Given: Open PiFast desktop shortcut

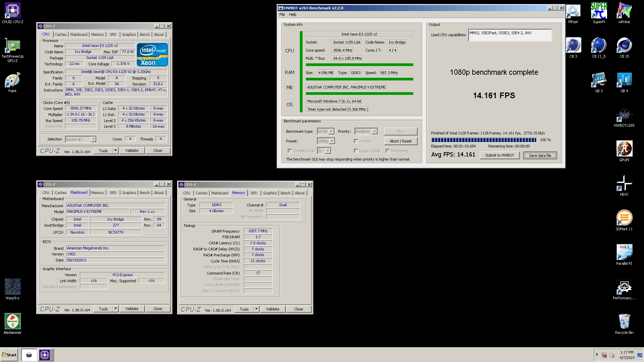Looking at the screenshot, I should [573, 13].
